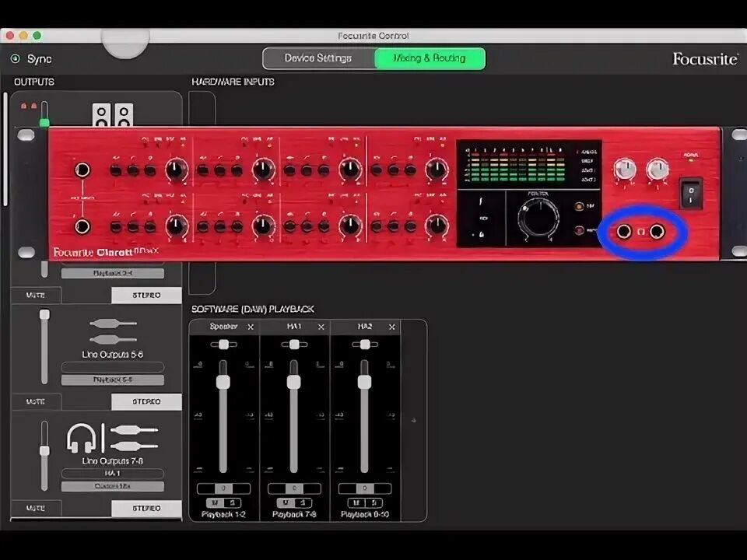Click the Playback 7-8 channel fader handle
This screenshot has width=747, height=560.
293,381
